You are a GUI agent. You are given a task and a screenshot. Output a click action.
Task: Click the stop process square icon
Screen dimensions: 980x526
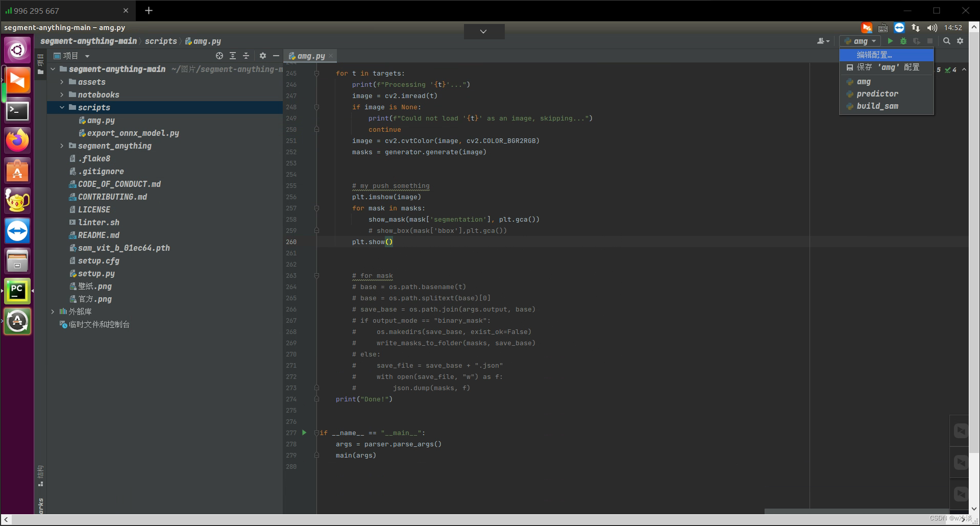[930, 41]
